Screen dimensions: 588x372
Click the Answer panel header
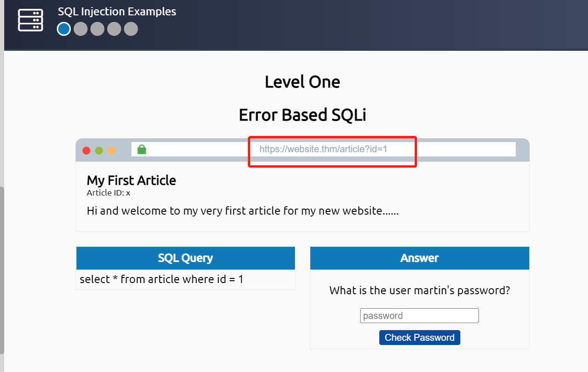tap(419, 258)
